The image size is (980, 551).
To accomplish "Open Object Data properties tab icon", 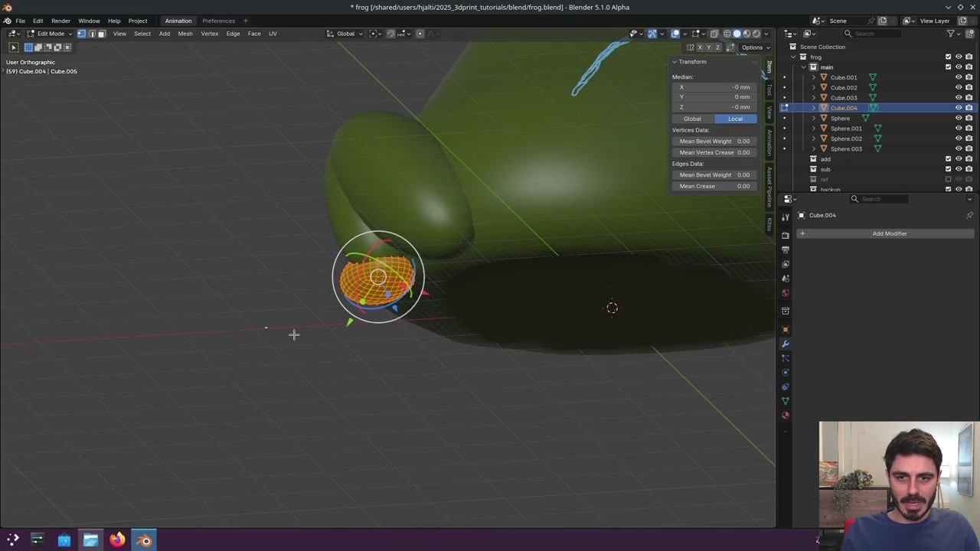I will (785, 401).
